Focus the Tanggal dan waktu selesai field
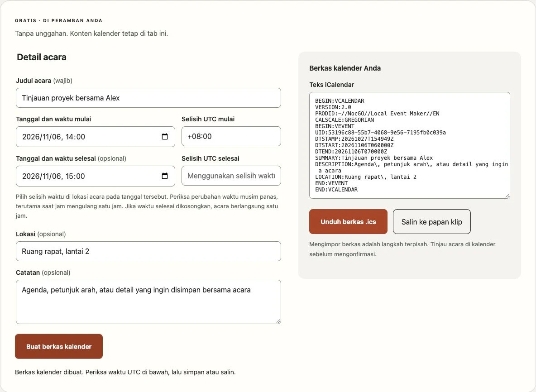Screen dimensions: 536x392 click(96, 176)
